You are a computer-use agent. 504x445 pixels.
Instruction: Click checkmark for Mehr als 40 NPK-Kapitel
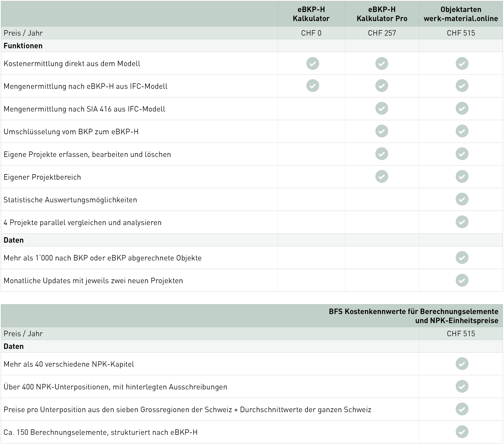click(x=462, y=364)
